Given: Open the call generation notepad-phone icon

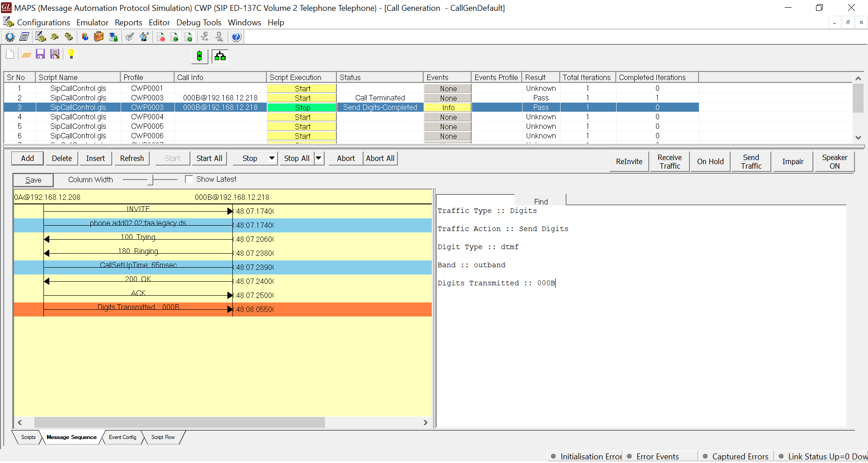Looking at the screenshot, I should 40,37.
